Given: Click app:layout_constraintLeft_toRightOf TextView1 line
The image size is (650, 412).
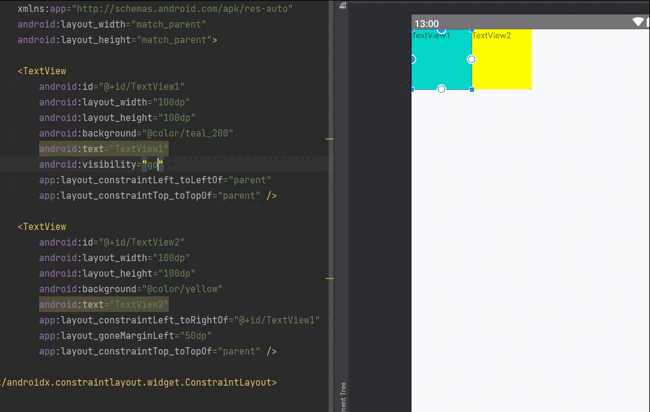Looking at the screenshot, I should (x=179, y=320).
